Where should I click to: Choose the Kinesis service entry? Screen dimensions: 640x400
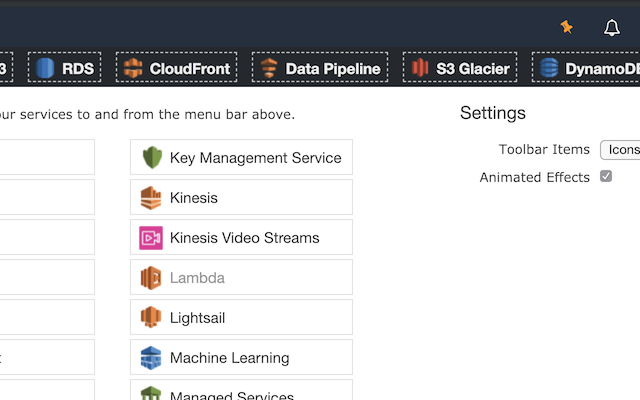point(241,197)
